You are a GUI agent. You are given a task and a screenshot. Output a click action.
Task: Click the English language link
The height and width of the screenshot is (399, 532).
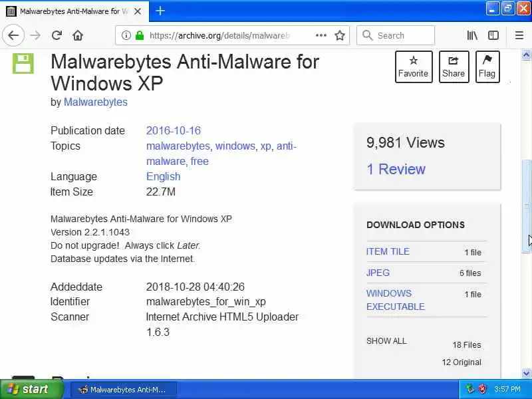click(x=163, y=176)
